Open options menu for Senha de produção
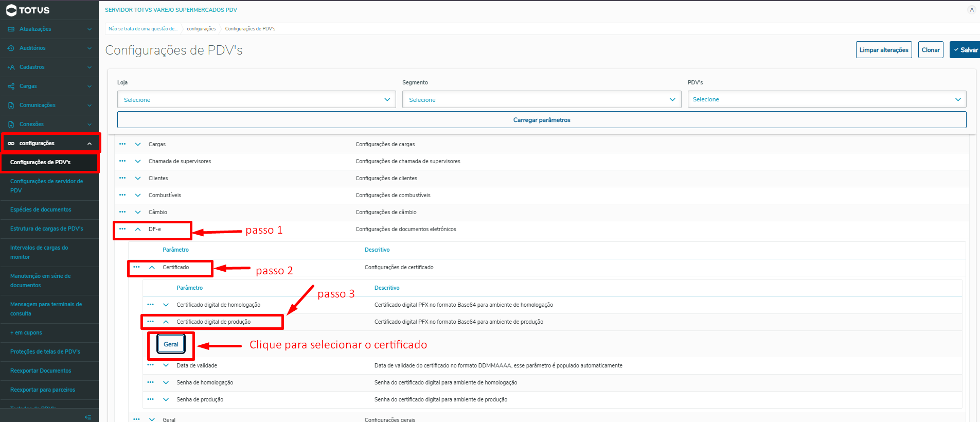This screenshot has height=422, width=980. 150,399
